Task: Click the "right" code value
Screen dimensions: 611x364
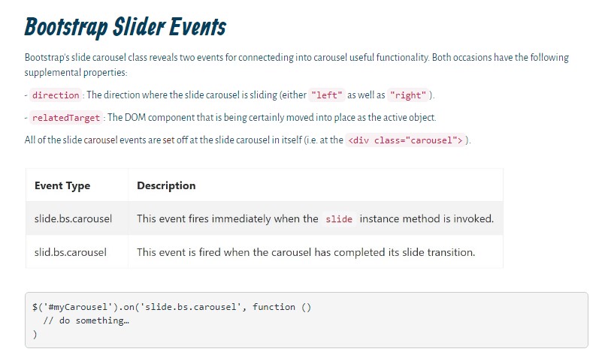Action: click(410, 95)
